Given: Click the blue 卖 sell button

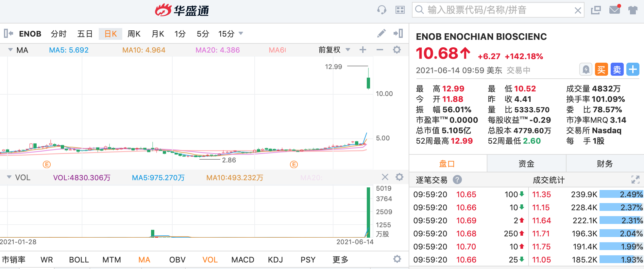Looking at the screenshot, I should point(617,69).
